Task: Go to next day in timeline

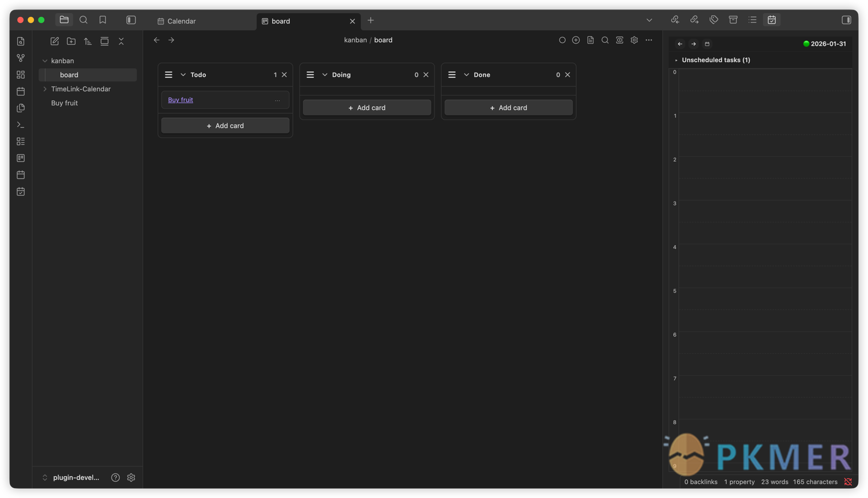Action: click(693, 44)
